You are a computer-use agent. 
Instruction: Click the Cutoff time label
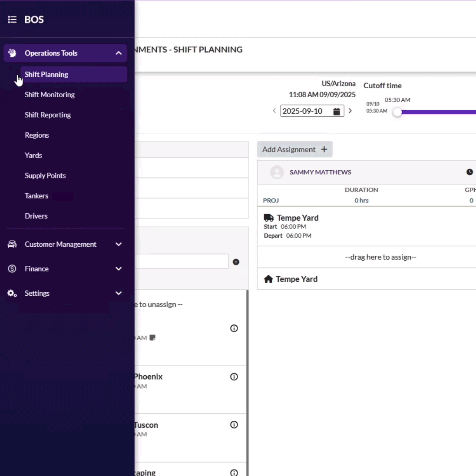pos(383,86)
